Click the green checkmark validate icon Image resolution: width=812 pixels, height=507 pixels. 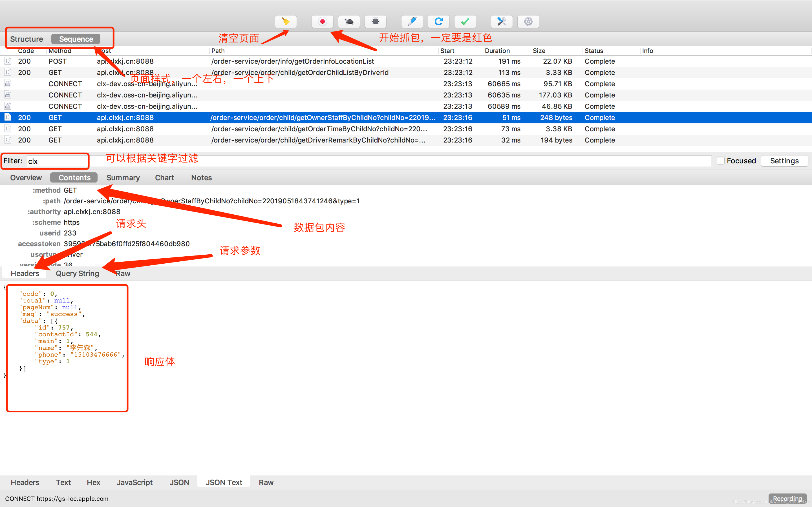(x=465, y=22)
